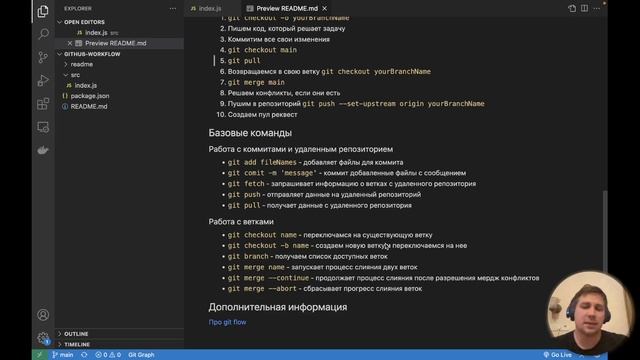
Task: Click step 5 'git pull' line
Action: click(x=244, y=61)
